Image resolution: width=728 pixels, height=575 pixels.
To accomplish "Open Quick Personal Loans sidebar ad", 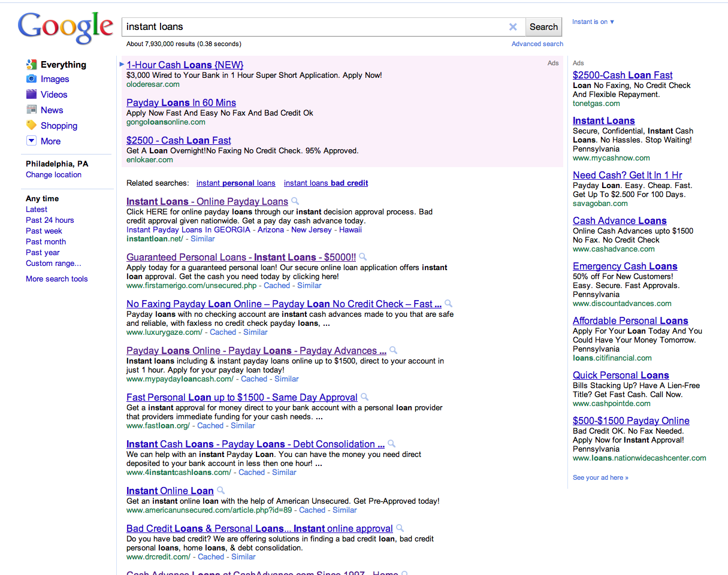I will tap(621, 375).
